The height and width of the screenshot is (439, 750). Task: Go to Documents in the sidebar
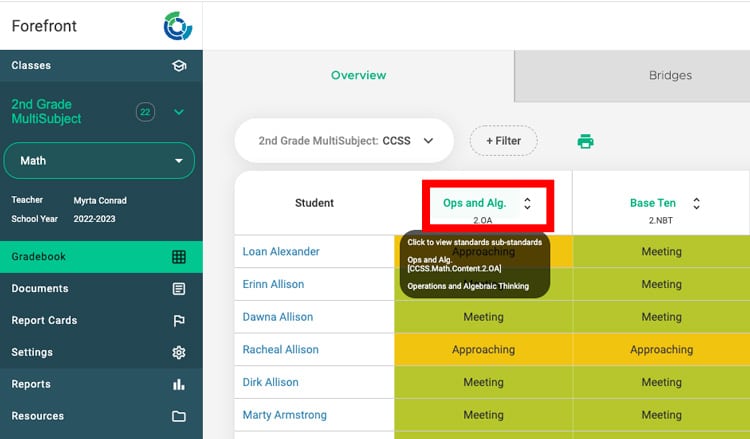[x=101, y=289]
